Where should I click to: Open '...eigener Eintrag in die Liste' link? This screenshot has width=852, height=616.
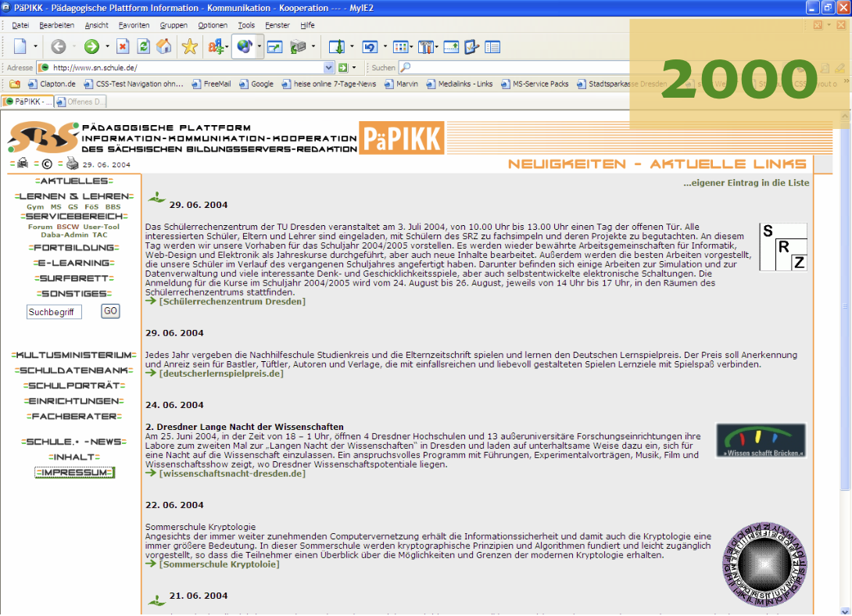pyautogui.click(x=746, y=183)
